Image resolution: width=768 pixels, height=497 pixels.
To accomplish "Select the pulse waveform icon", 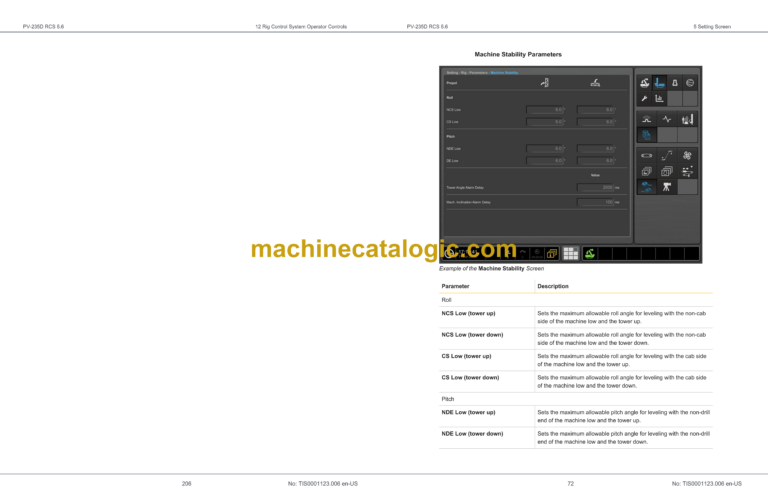I will pyautogui.click(x=667, y=119).
